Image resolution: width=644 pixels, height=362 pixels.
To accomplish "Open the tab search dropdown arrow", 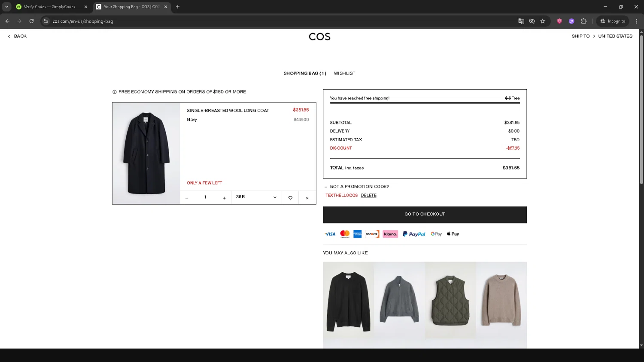I will click(6, 7).
